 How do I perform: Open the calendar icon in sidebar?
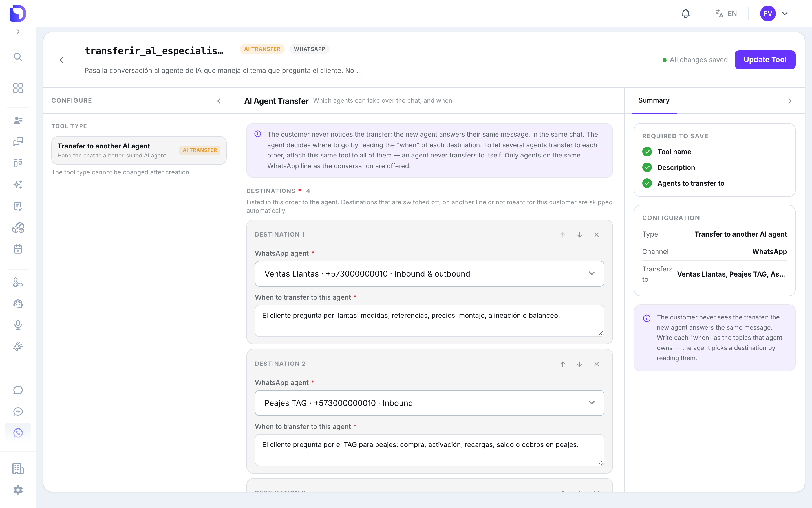coord(18,249)
